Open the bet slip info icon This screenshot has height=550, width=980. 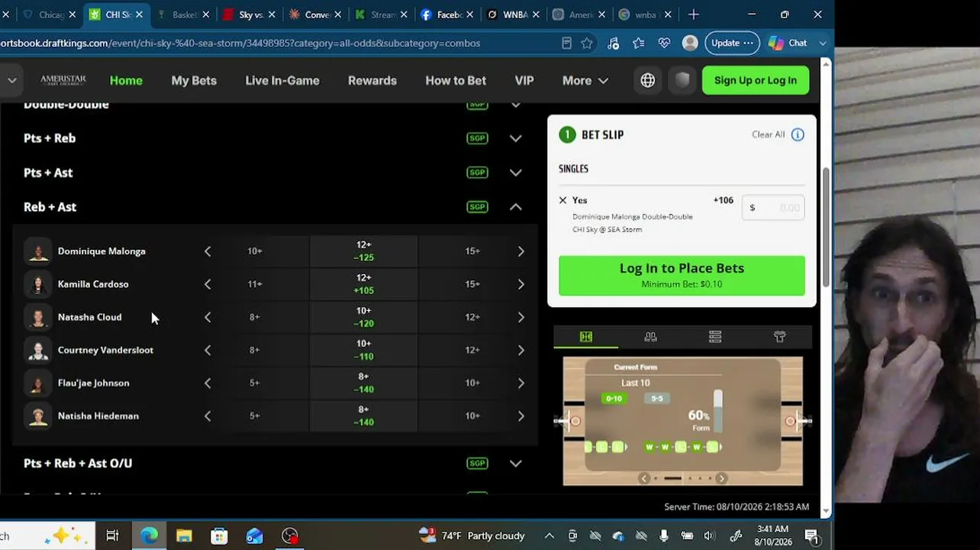[798, 134]
